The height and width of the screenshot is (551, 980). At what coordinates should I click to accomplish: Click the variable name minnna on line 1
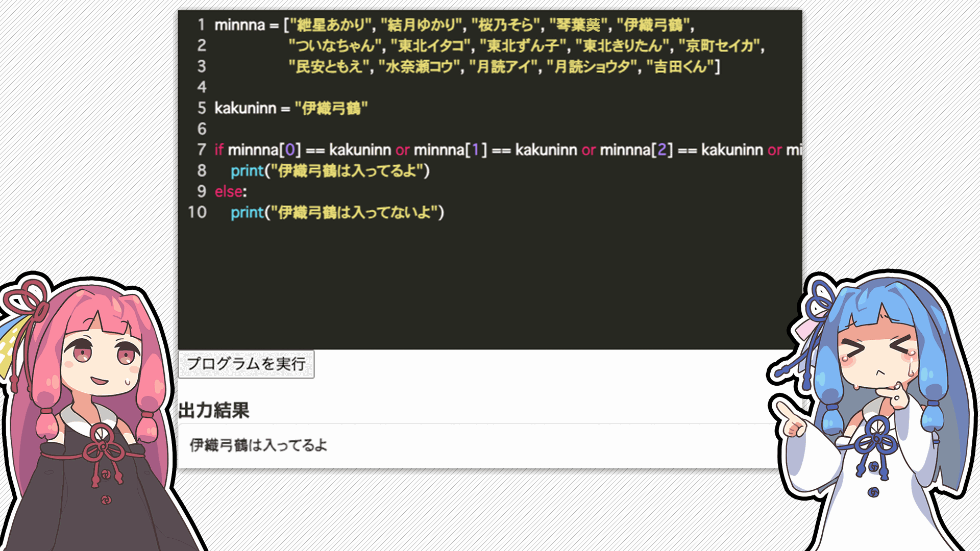(239, 24)
